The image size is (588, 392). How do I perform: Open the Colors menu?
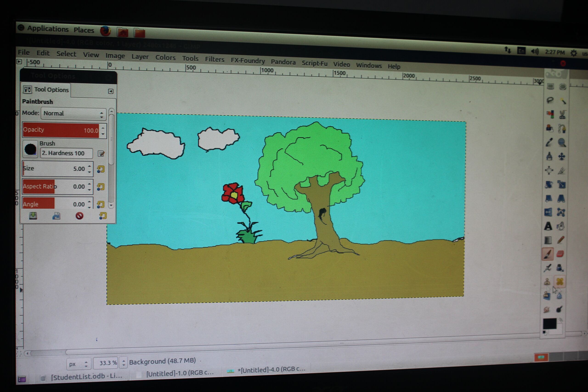coord(165,57)
